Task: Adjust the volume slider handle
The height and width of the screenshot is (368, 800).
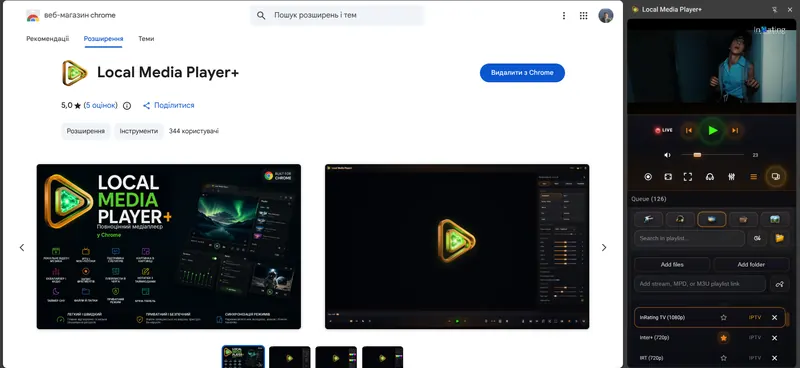Action: click(697, 155)
